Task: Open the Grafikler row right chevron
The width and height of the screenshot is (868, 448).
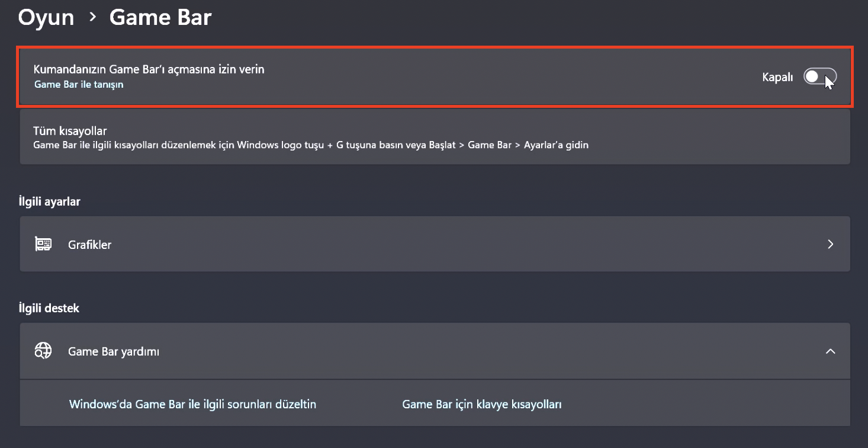Action: (830, 244)
